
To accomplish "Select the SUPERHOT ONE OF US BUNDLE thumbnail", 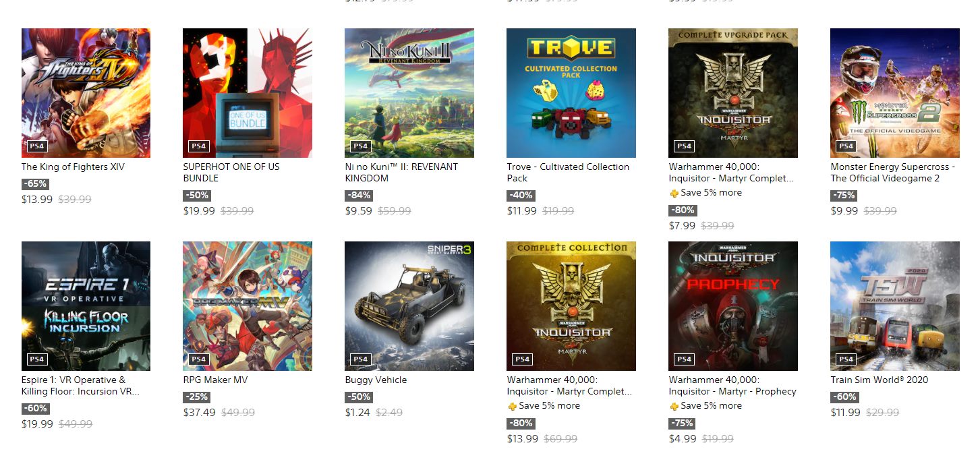I will pyautogui.click(x=248, y=93).
